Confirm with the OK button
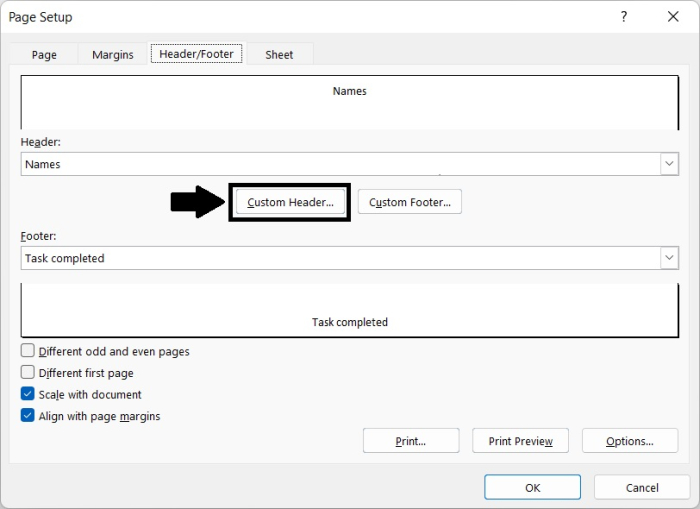700x509 pixels. coord(532,487)
